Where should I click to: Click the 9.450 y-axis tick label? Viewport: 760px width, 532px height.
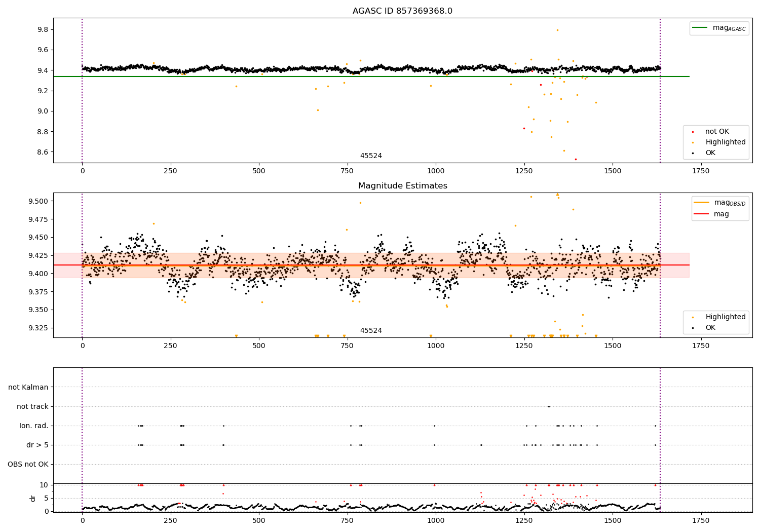pyautogui.click(x=39, y=238)
